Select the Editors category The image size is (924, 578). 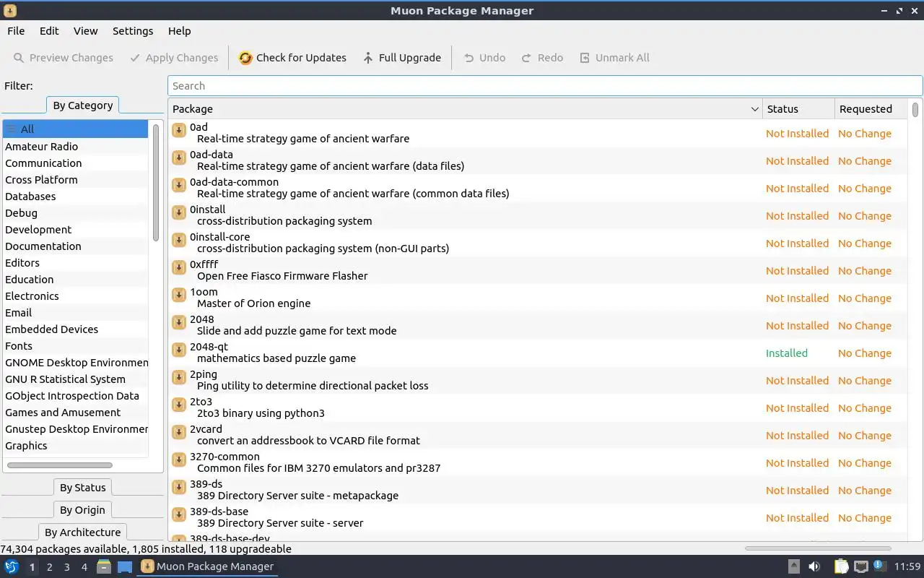click(x=75, y=263)
